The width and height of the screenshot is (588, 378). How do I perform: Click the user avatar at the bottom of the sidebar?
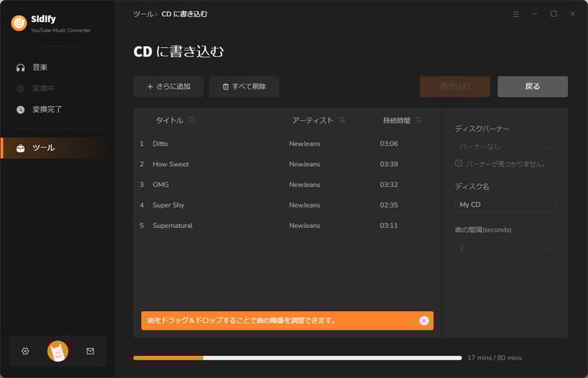click(58, 352)
